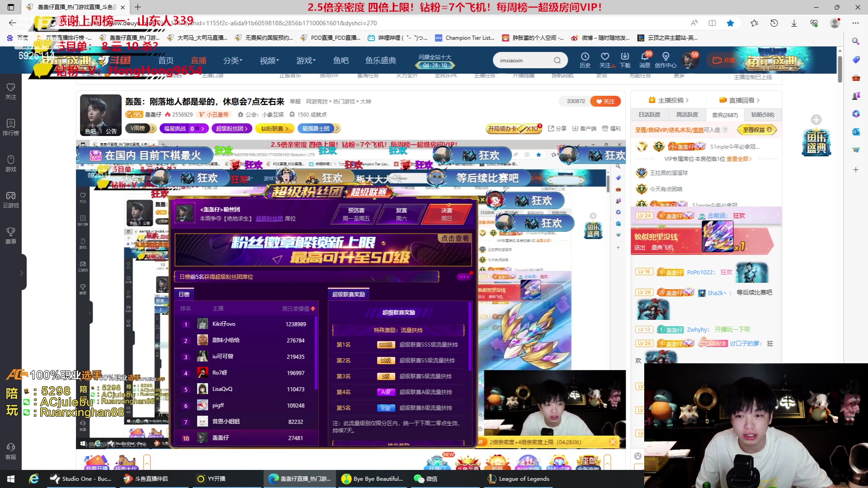Viewport: 868px width, 488px height.
Task: Open Edge sidebar search icon
Action: pyautogui.click(x=855, y=41)
